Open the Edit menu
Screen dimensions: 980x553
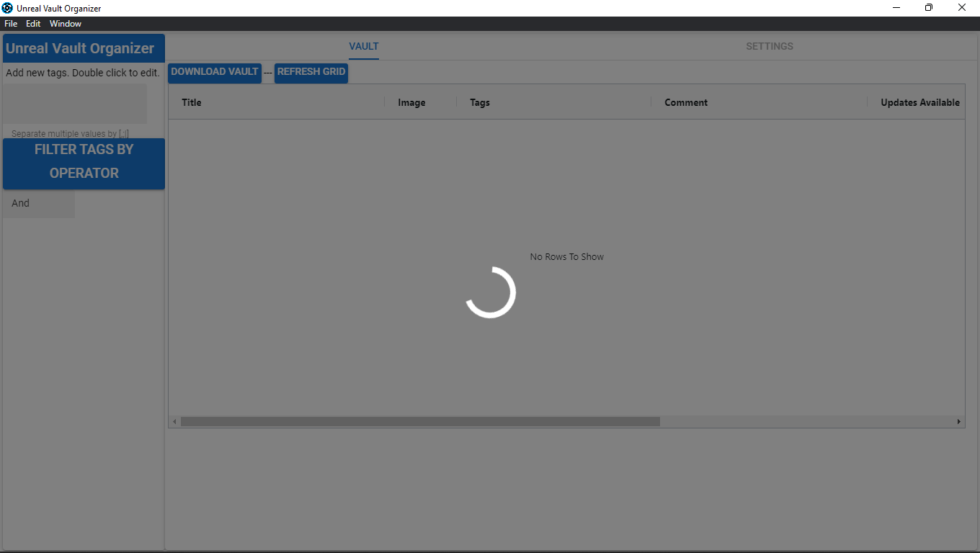point(33,24)
